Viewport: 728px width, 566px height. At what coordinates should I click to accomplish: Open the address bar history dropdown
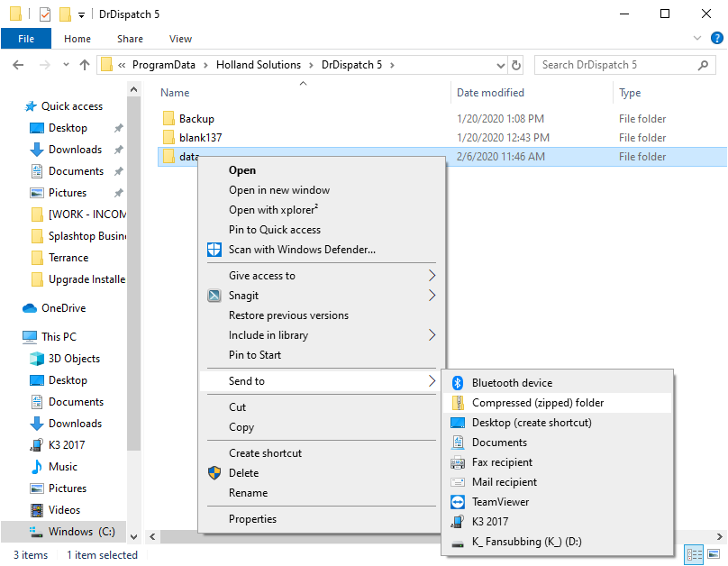point(501,66)
